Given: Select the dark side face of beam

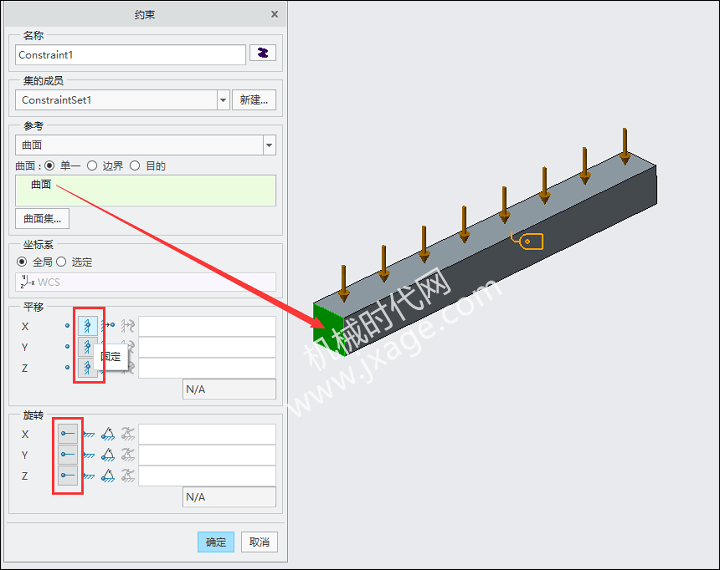Looking at the screenshot, I should tap(501, 260).
